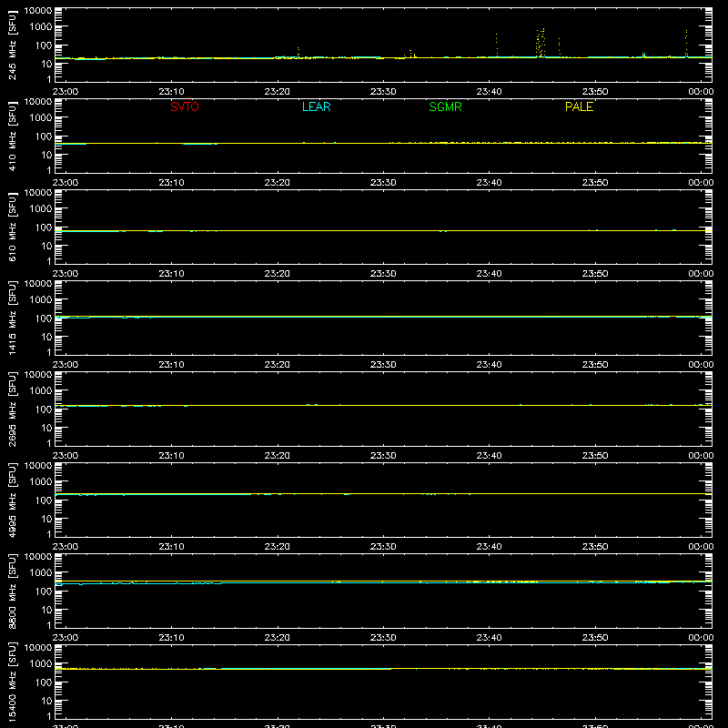Click the yellow spike just before 00:00 at 245 MHz
The image size is (728, 728).
click(x=686, y=43)
